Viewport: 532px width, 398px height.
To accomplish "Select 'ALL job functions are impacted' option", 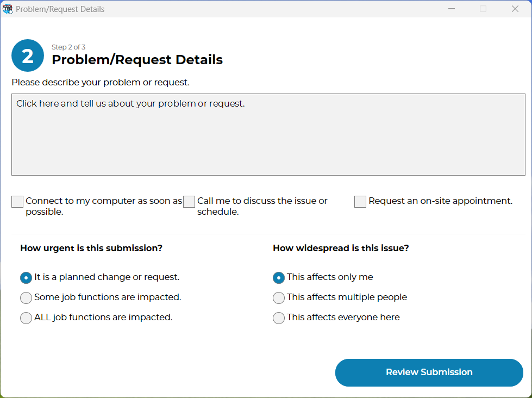I will pyautogui.click(x=26, y=318).
